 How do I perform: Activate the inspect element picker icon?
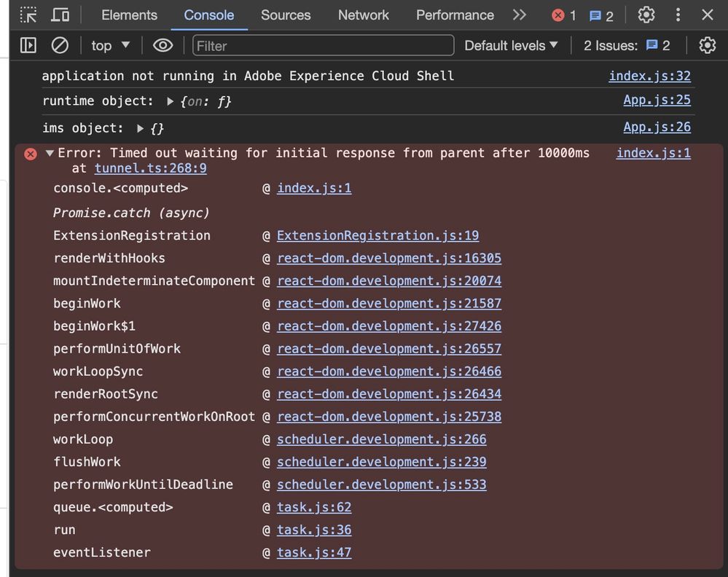coord(28,15)
